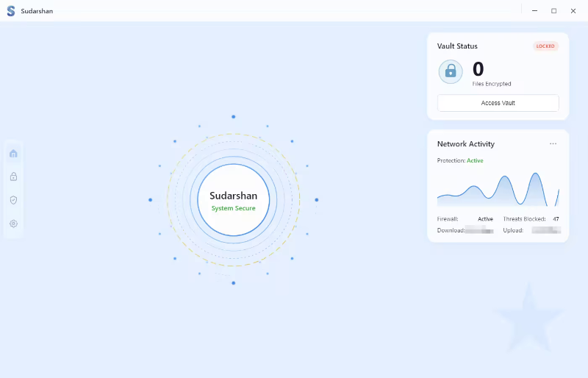Screen dimensions: 588x378
Task: Minimize the Sudarshan window
Action: click(534, 11)
